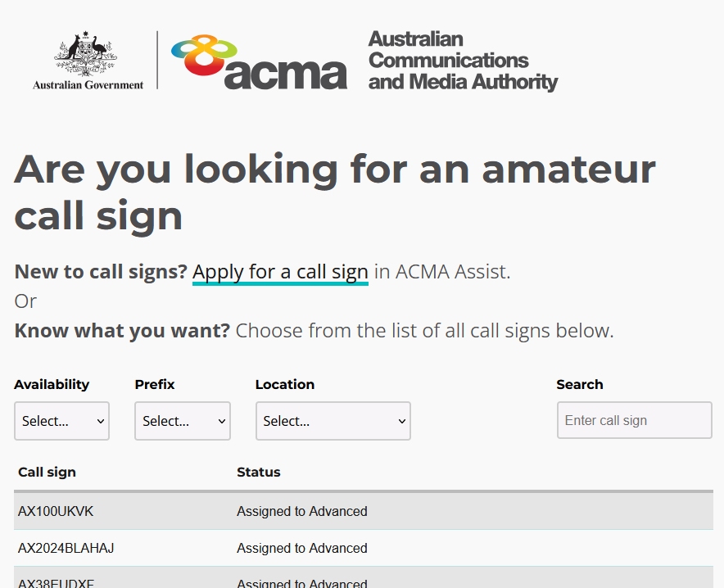Click the Australian Government wordmark text
The image size is (724, 588).
tap(88, 84)
